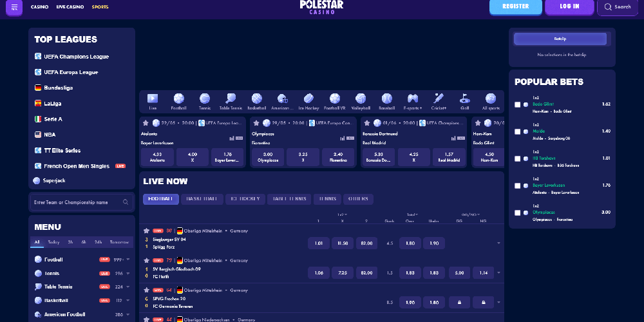Open the Live video icon
The width and height of the screenshot is (644, 322).
(x=153, y=99)
